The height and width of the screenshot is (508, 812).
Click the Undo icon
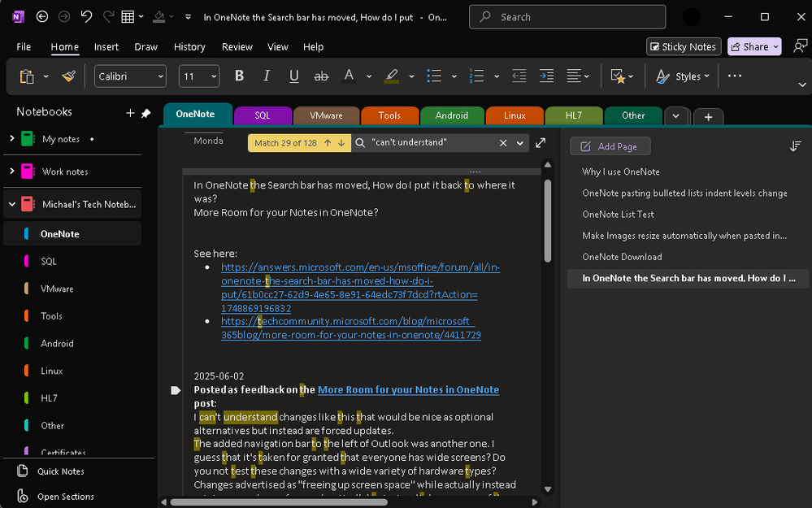tap(86, 16)
